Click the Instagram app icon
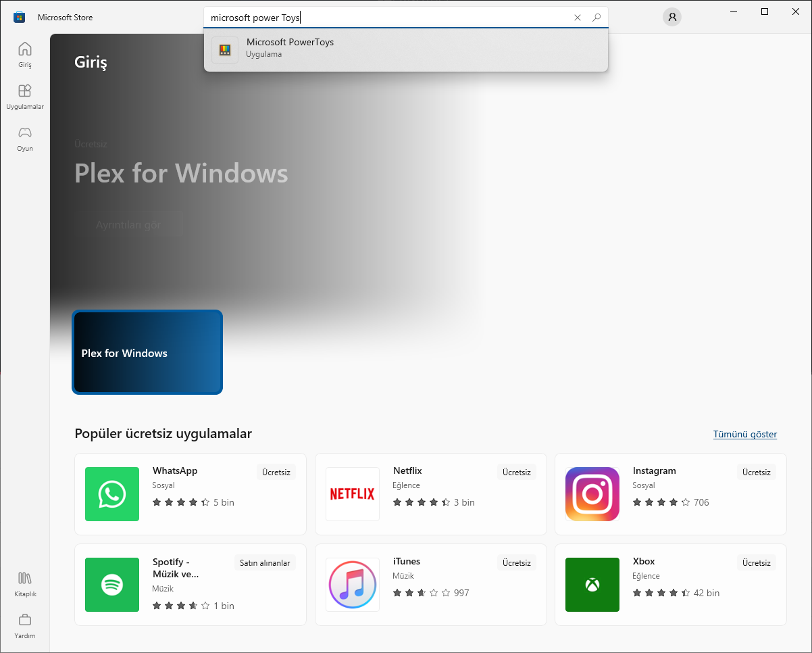 [x=592, y=494]
